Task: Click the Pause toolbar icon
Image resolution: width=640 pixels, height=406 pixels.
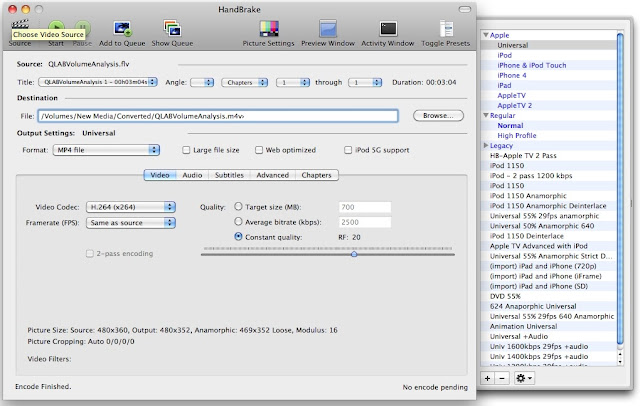Action: point(82,28)
